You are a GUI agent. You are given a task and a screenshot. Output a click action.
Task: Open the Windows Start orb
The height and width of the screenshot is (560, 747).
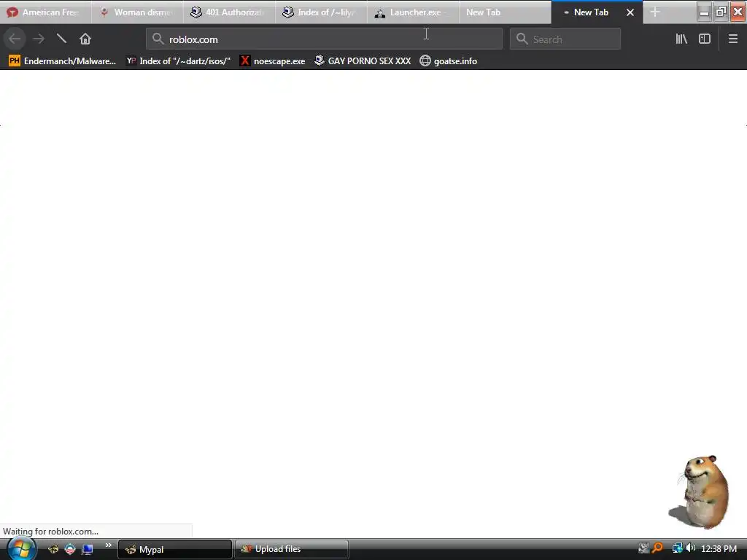tap(21, 548)
